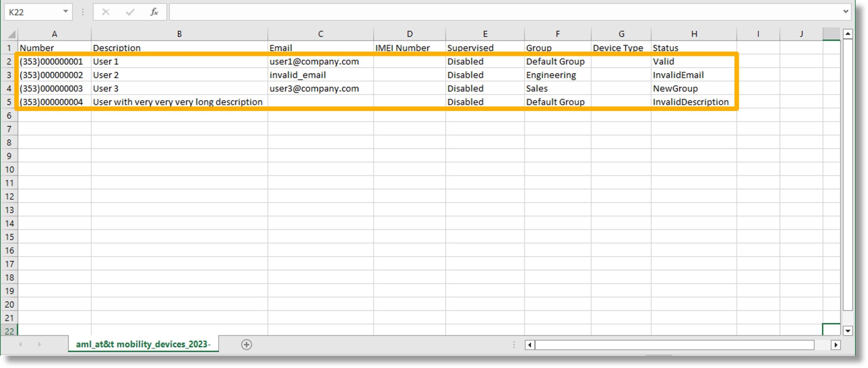Select column F header

(558, 34)
